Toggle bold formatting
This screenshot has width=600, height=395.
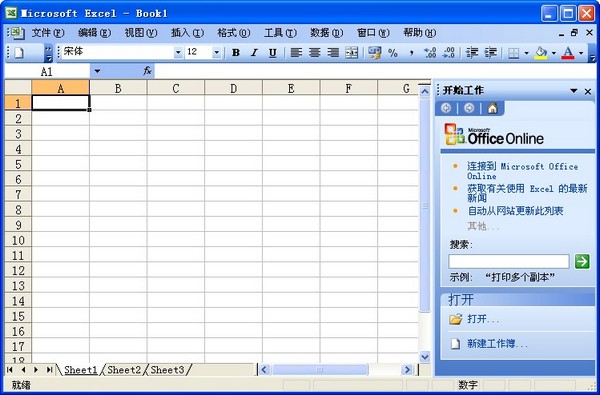[236, 53]
